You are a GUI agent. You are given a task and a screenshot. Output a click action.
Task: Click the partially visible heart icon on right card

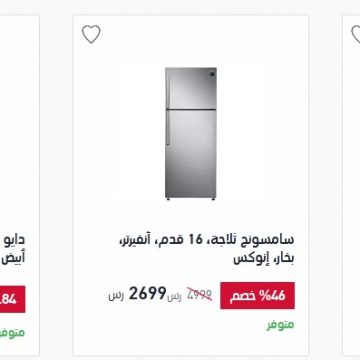point(356,34)
